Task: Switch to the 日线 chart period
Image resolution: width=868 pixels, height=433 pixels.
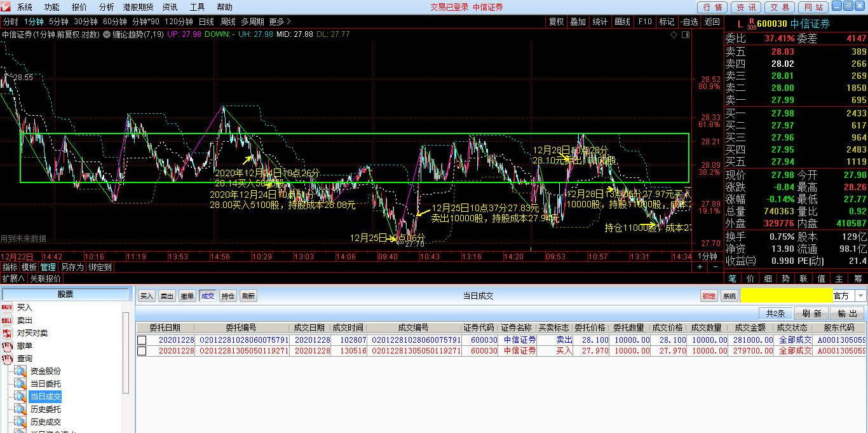Action: (x=207, y=22)
